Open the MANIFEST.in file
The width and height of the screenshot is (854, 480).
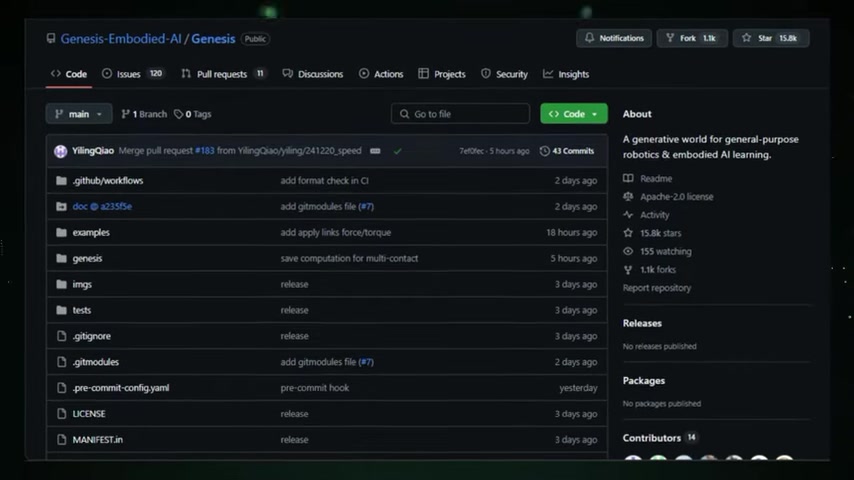[x=97, y=440]
